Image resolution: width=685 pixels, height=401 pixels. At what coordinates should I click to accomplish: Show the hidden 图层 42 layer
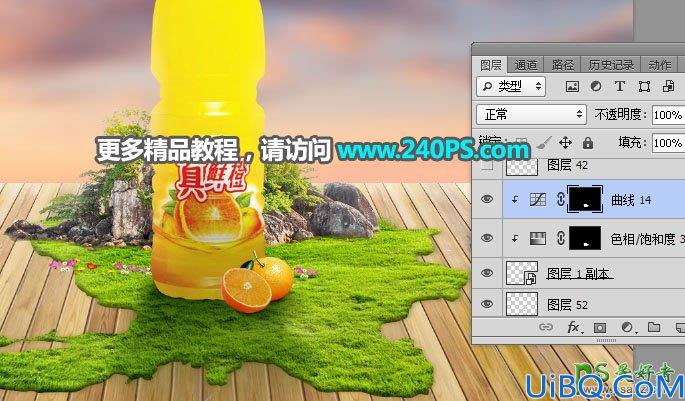[x=487, y=165]
